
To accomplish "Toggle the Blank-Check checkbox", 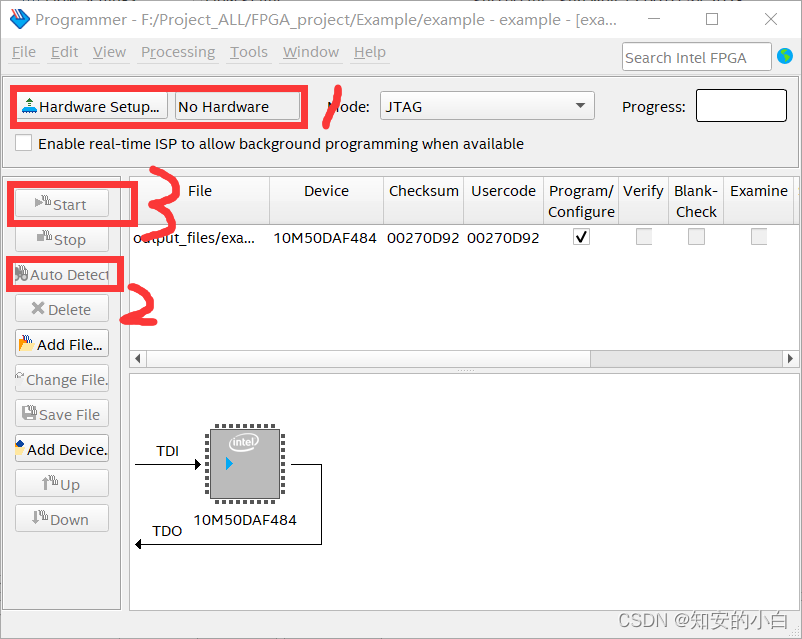I will point(696,237).
